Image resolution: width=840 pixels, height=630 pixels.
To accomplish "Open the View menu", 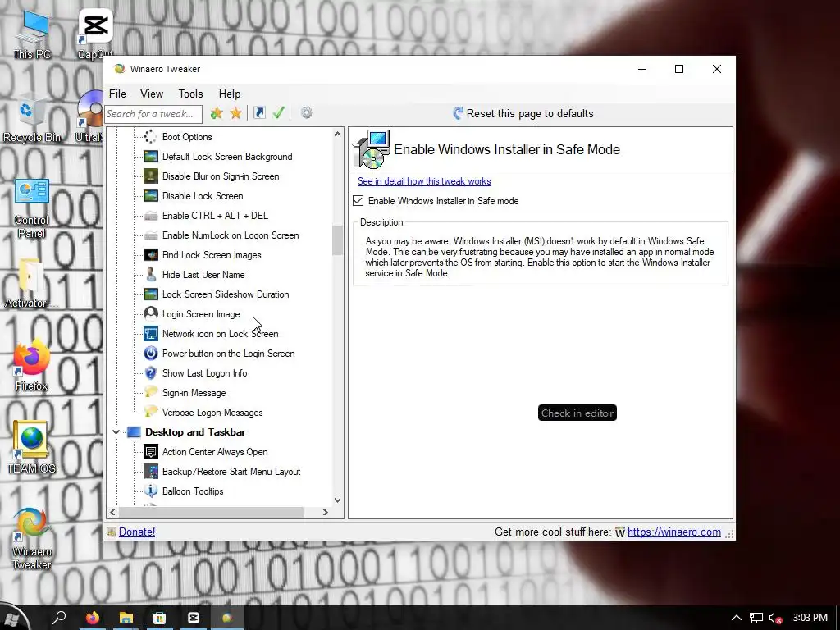I will coord(152,94).
